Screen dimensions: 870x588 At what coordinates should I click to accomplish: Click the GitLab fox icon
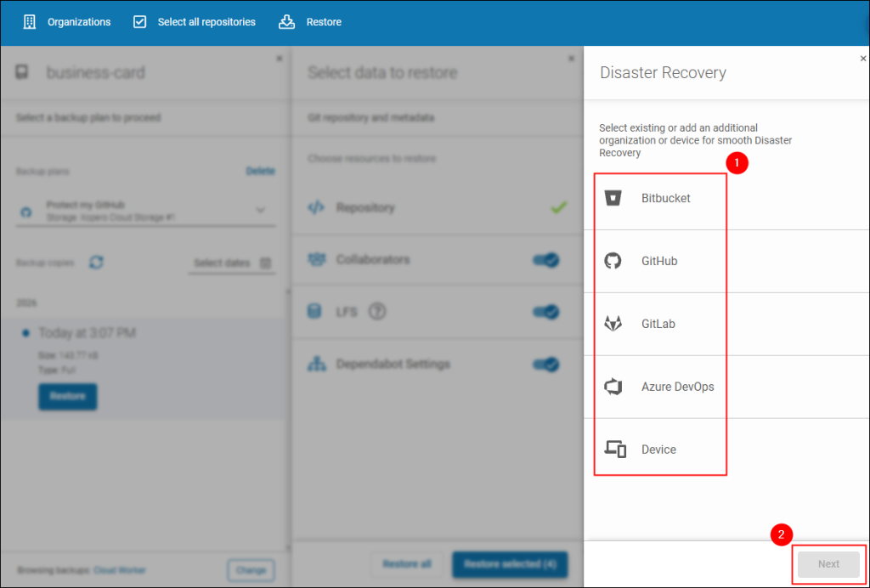(x=613, y=324)
